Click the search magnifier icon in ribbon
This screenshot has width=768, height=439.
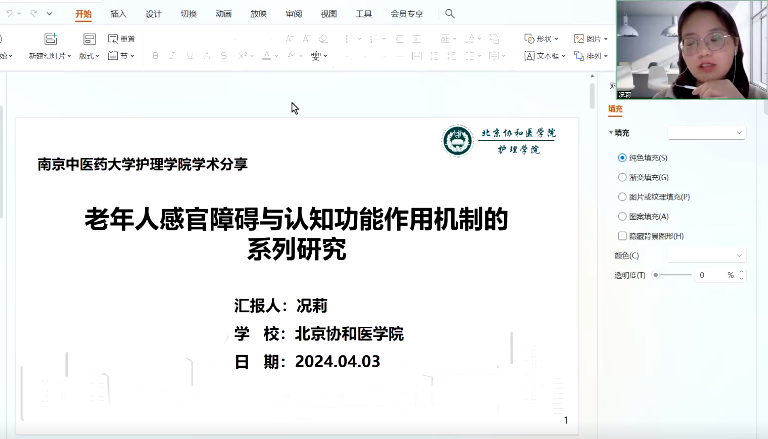[x=450, y=14]
